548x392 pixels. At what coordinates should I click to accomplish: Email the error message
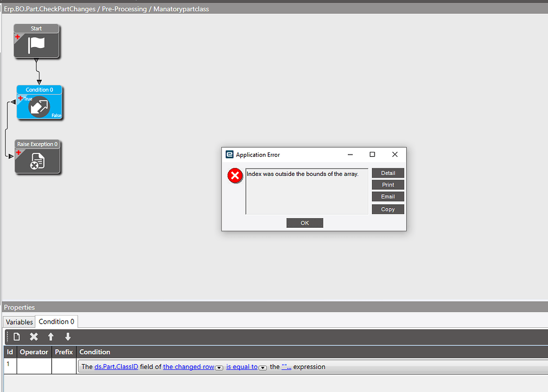point(387,196)
